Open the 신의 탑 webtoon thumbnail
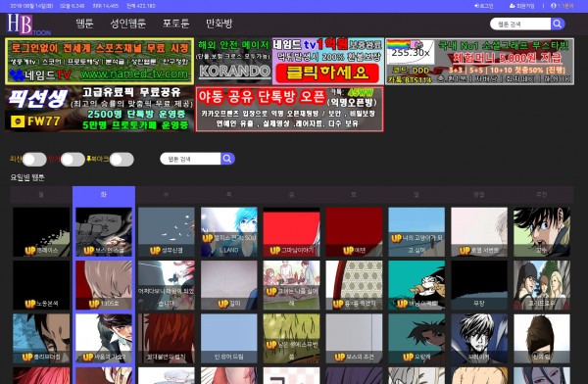588x384 pixels. [542, 339]
